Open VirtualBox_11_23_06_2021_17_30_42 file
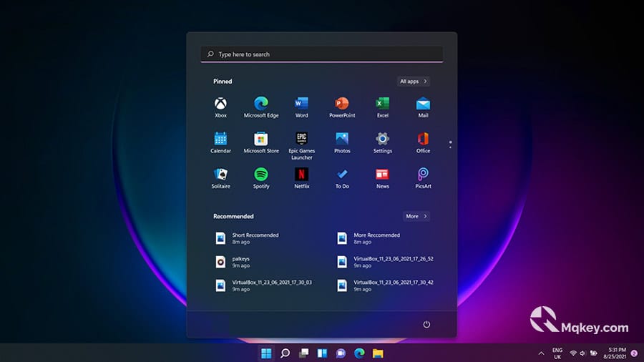This screenshot has height=362, width=644. coord(385,285)
